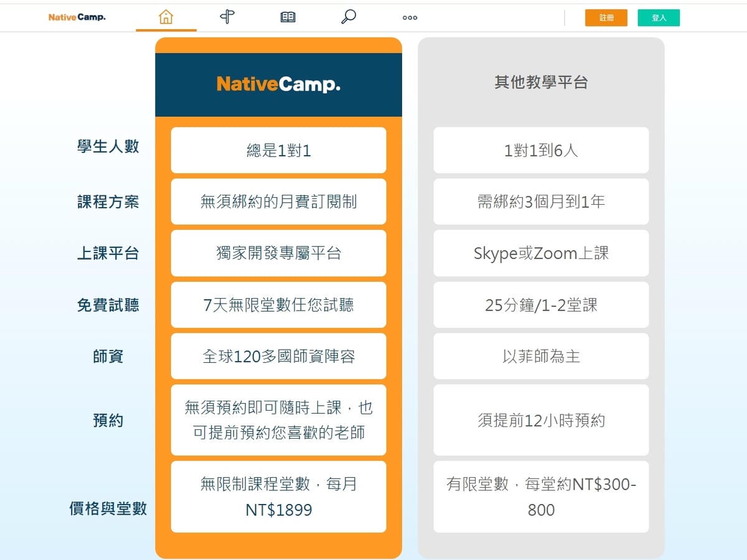Click the green 登入 login button
The height and width of the screenshot is (560, 747).
point(659,18)
